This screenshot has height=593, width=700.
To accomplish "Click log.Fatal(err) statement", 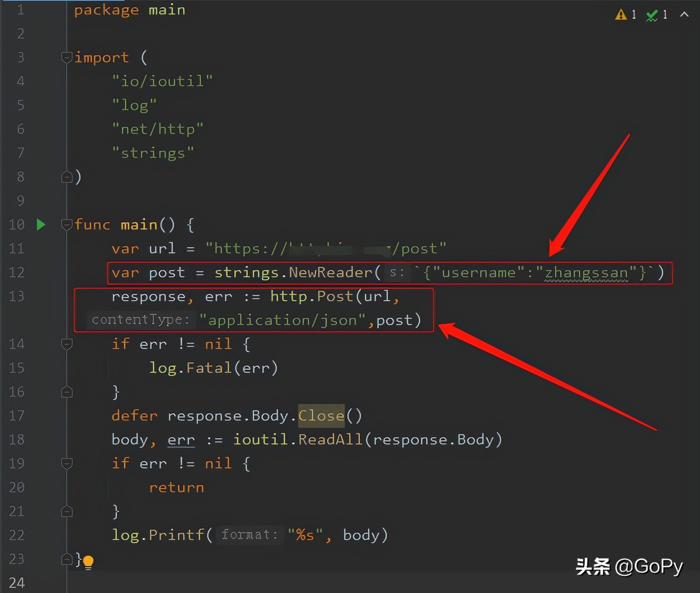I will pos(213,368).
